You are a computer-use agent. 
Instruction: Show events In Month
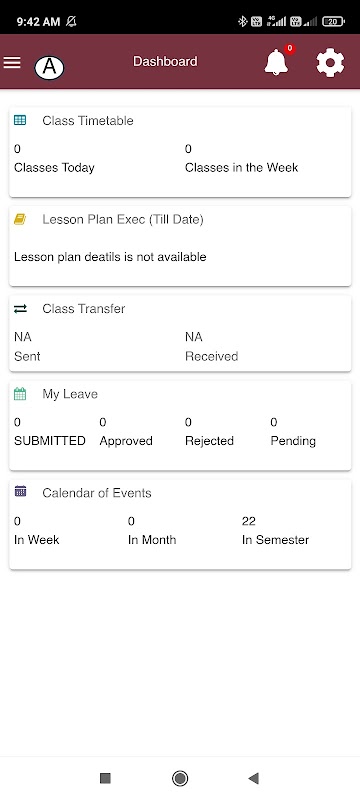(152, 531)
